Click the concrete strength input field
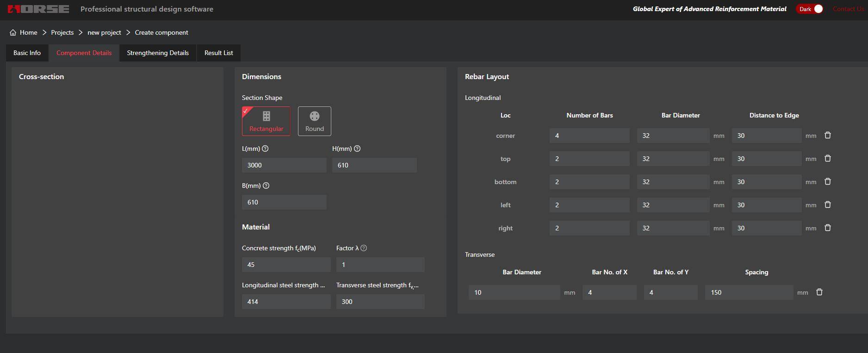 (x=286, y=265)
